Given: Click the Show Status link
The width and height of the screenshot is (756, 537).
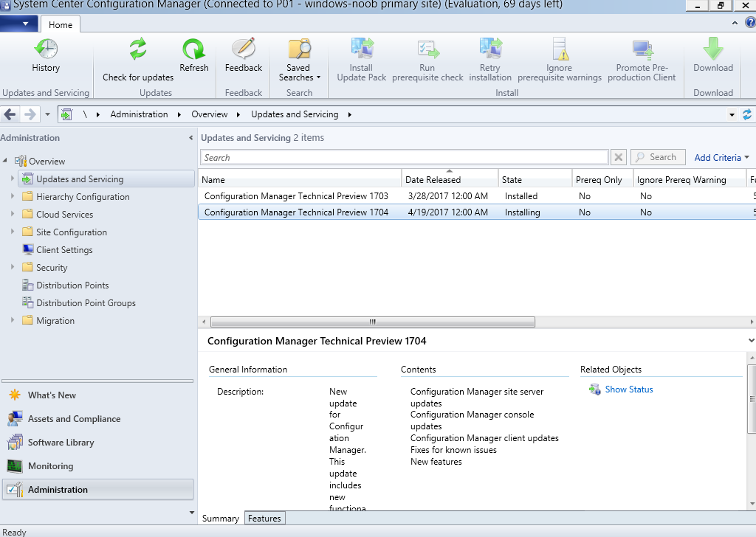Looking at the screenshot, I should coord(629,389).
